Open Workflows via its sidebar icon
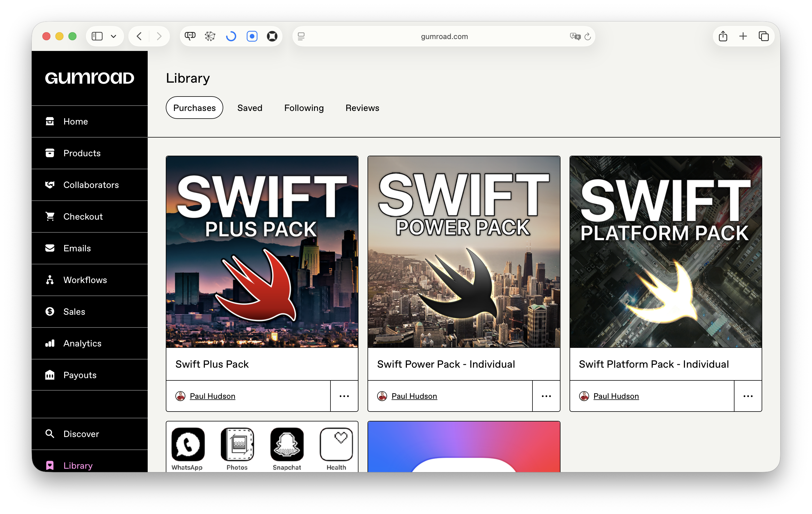 coord(50,280)
